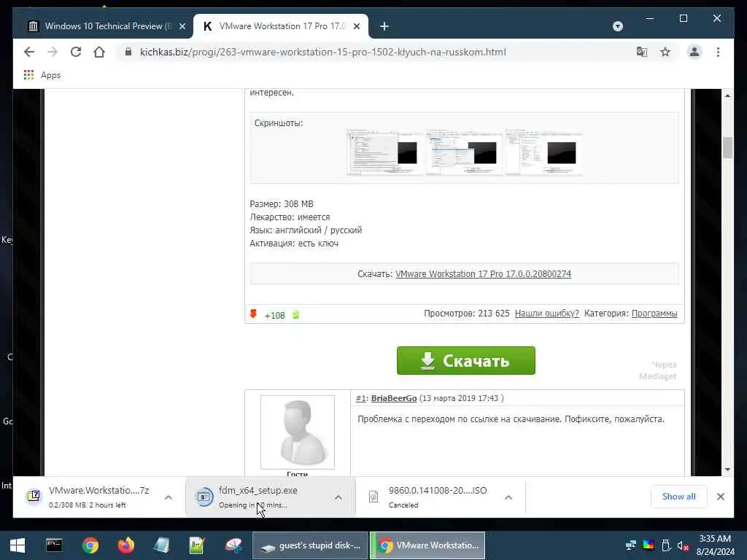Bookmark this page with the star icon
Screen dimensions: 747x560
coord(665,52)
